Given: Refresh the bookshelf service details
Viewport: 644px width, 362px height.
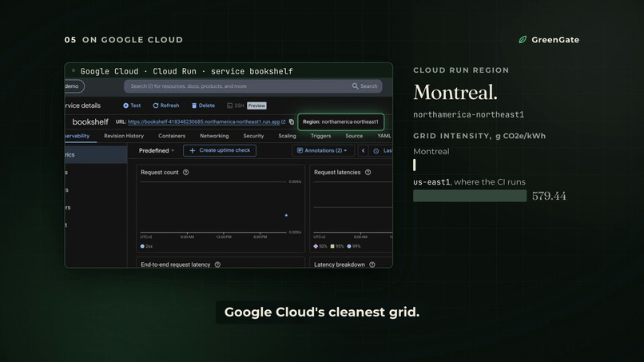Looking at the screenshot, I should pos(166,105).
